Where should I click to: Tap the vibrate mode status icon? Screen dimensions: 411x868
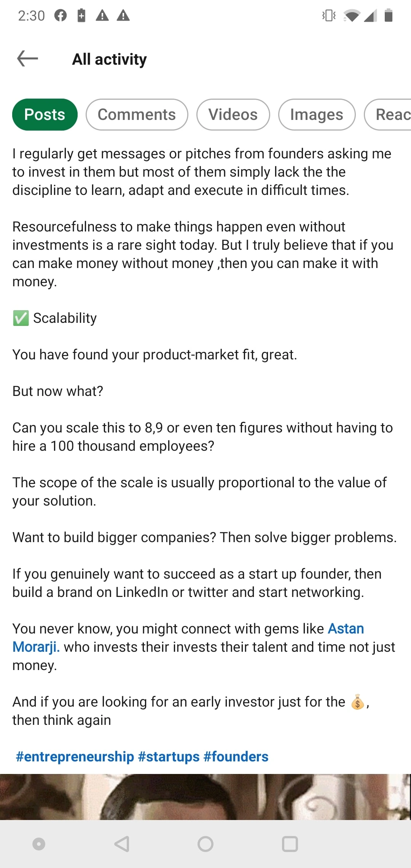pyautogui.click(x=329, y=16)
